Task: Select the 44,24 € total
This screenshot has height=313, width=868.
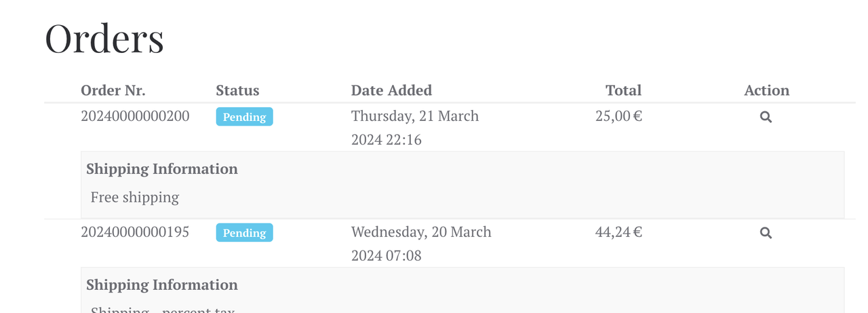Action: coord(618,232)
